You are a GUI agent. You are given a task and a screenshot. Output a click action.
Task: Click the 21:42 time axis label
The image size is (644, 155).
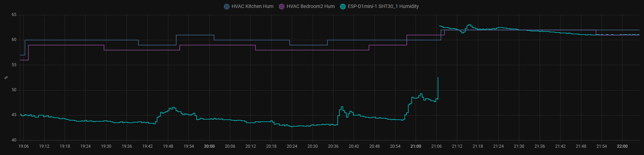(560, 146)
